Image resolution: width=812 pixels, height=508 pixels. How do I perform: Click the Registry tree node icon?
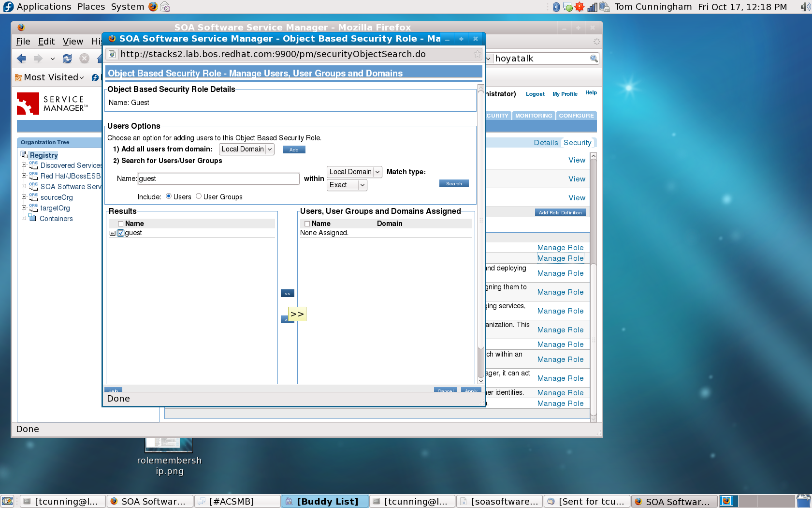pos(25,155)
